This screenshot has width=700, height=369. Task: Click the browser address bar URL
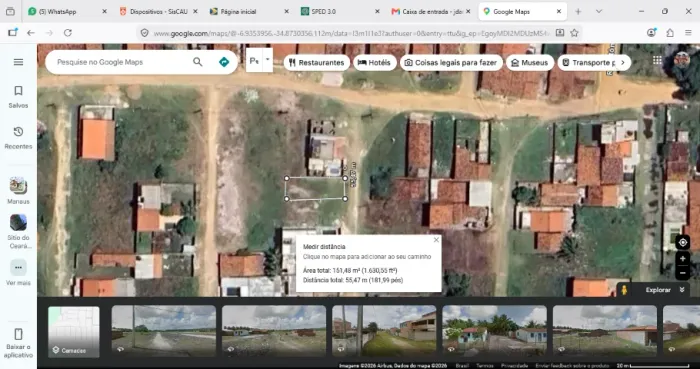click(x=351, y=33)
